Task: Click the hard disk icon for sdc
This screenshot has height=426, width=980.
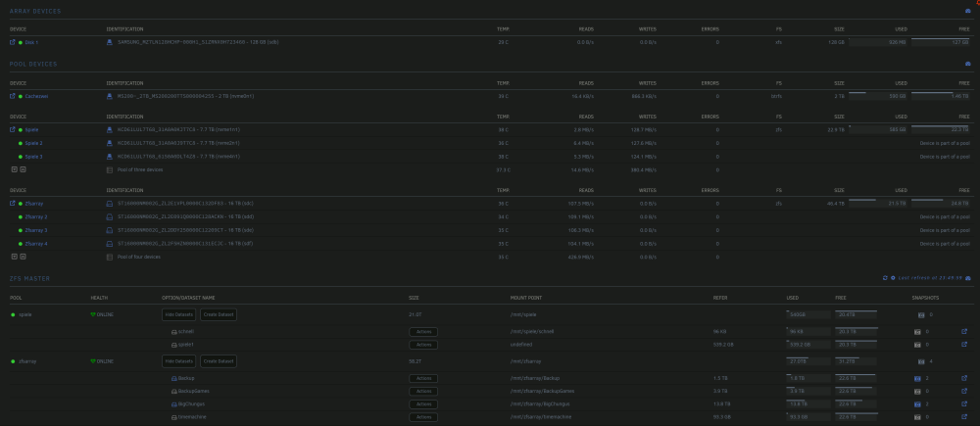Action: (110, 204)
